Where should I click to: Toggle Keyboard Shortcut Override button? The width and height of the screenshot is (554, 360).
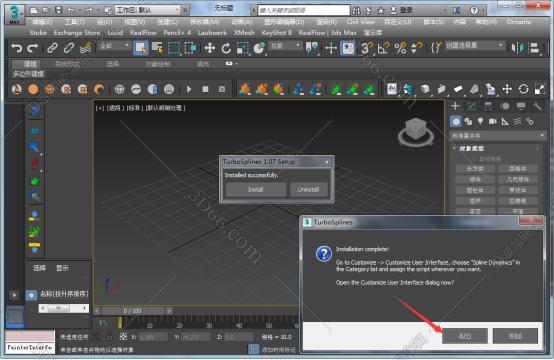[348, 48]
